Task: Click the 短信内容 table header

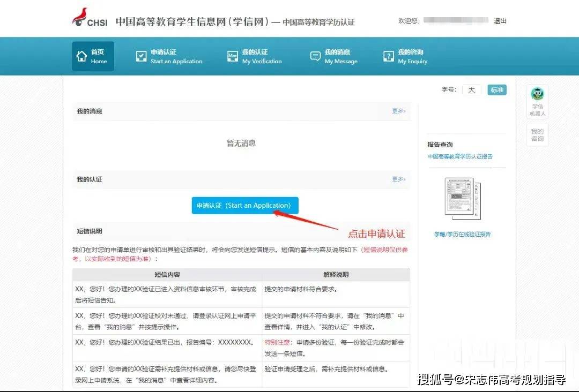Action: pos(167,275)
